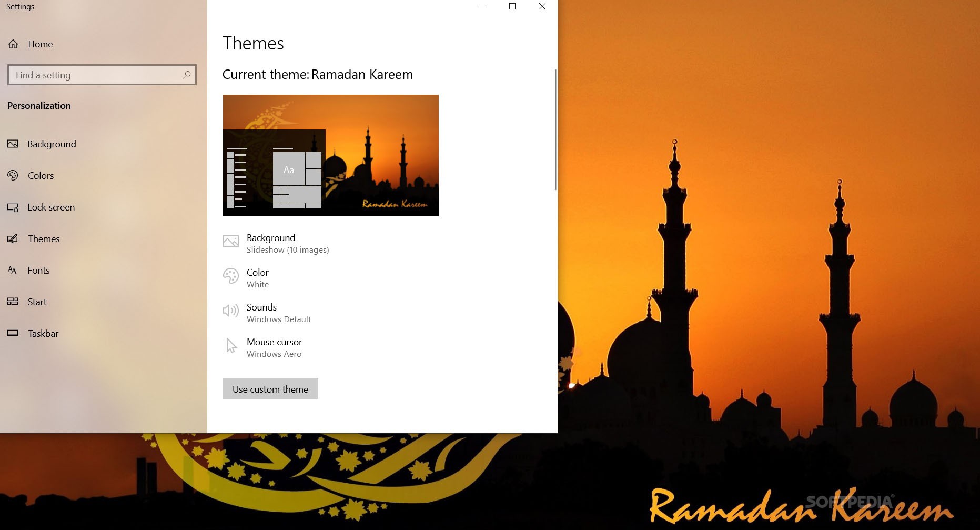The height and width of the screenshot is (530, 980).
Task: Open theme Background slideshow setting
Action: 288,244
